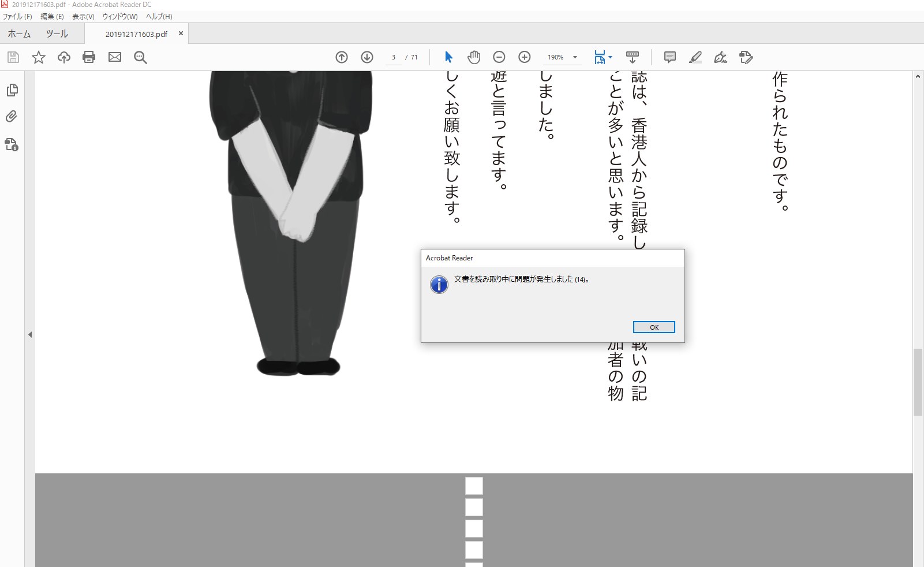The height and width of the screenshot is (567, 924).
Task: Click the fit page width icon
Action: (x=600, y=57)
